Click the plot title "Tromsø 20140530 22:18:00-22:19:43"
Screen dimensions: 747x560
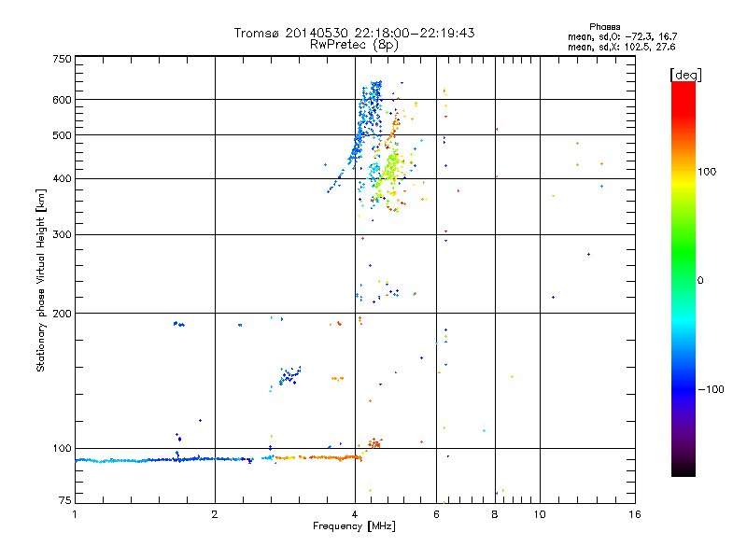click(354, 33)
